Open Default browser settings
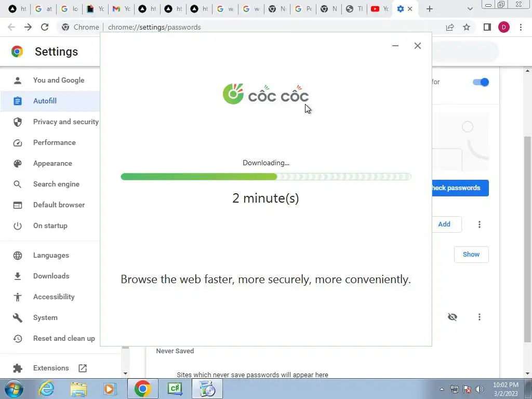 click(59, 205)
